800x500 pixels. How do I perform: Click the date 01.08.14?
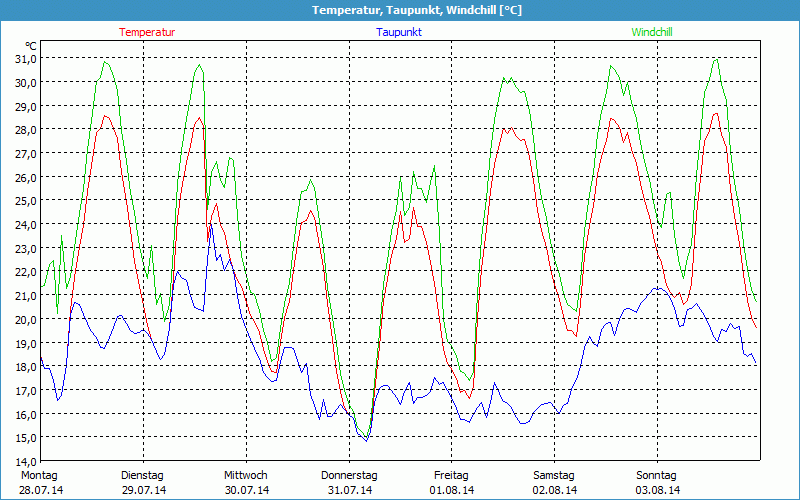pyautogui.click(x=452, y=490)
